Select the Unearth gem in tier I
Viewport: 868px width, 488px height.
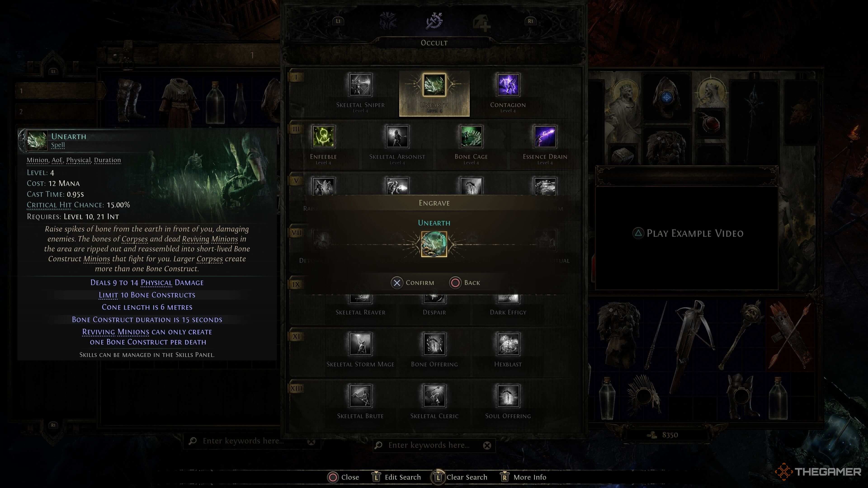tap(434, 84)
